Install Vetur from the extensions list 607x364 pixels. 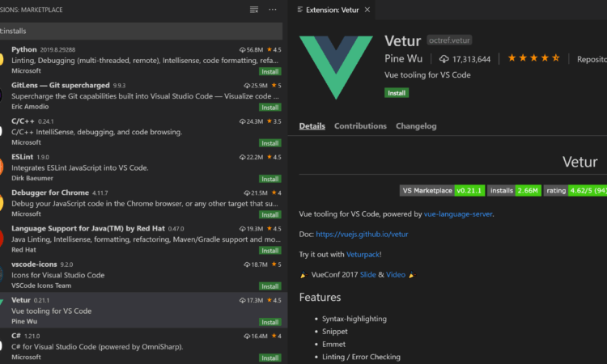pos(270,322)
